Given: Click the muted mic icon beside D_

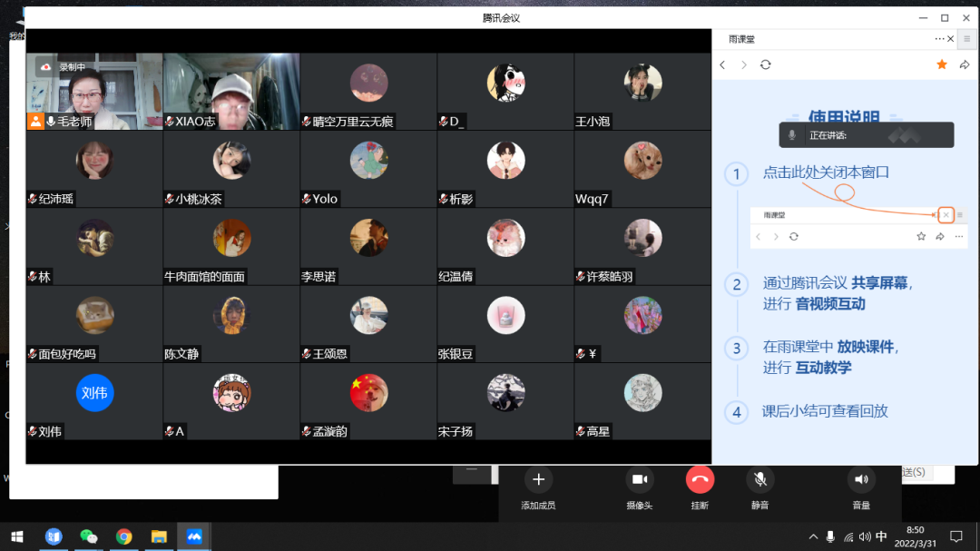Looking at the screenshot, I should point(443,122).
